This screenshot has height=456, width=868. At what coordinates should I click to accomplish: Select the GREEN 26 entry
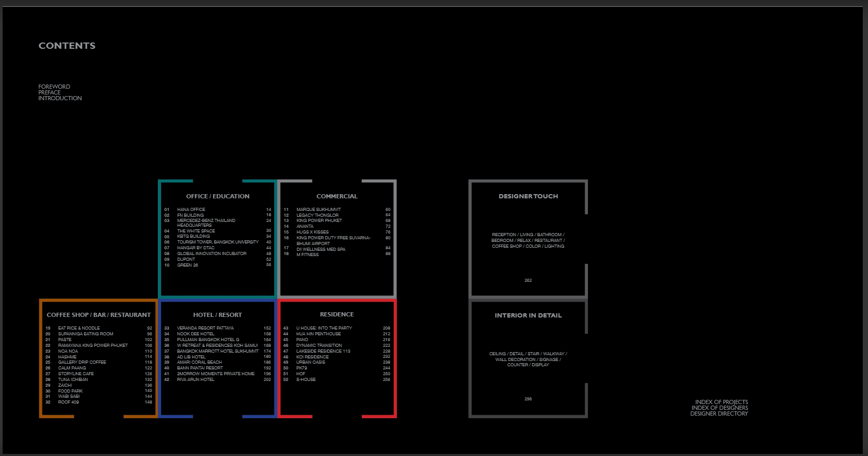pos(188,265)
